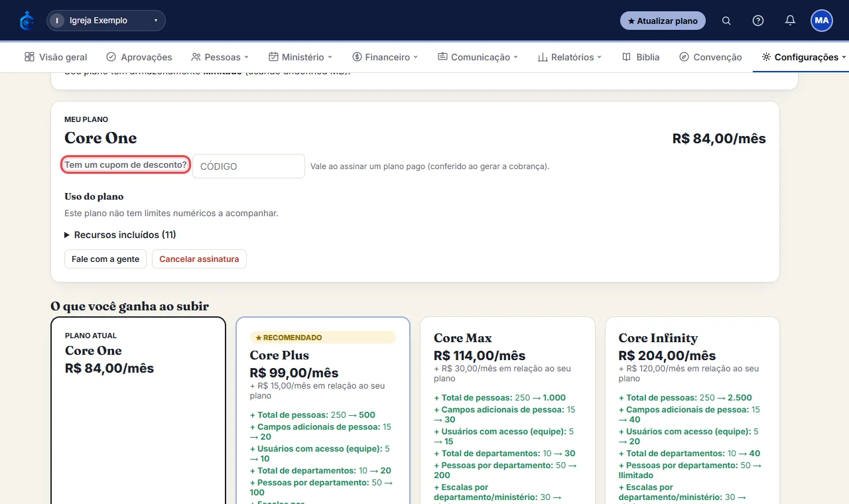This screenshot has width=849, height=504.
Task: Click the coupon CÓDIGO input field
Action: point(249,166)
